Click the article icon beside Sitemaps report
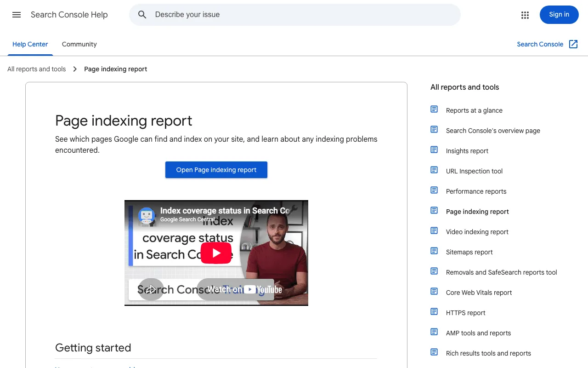Screen dimensions: 588x368 (434, 251)
